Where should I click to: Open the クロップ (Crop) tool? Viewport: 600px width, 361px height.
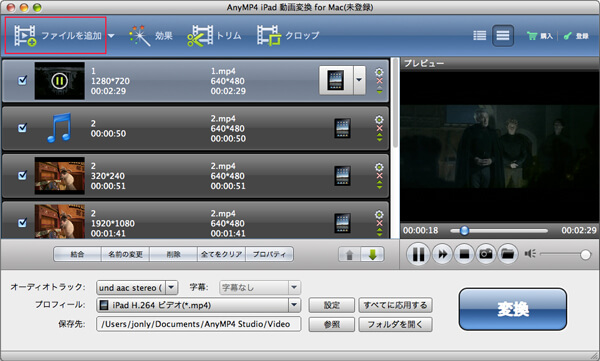click(288, 36)
